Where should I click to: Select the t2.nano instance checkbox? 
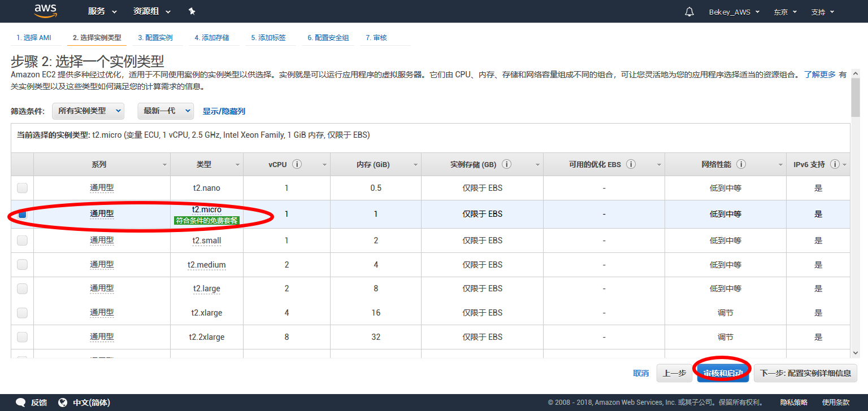pyautogui.click(x=21, y=187)
